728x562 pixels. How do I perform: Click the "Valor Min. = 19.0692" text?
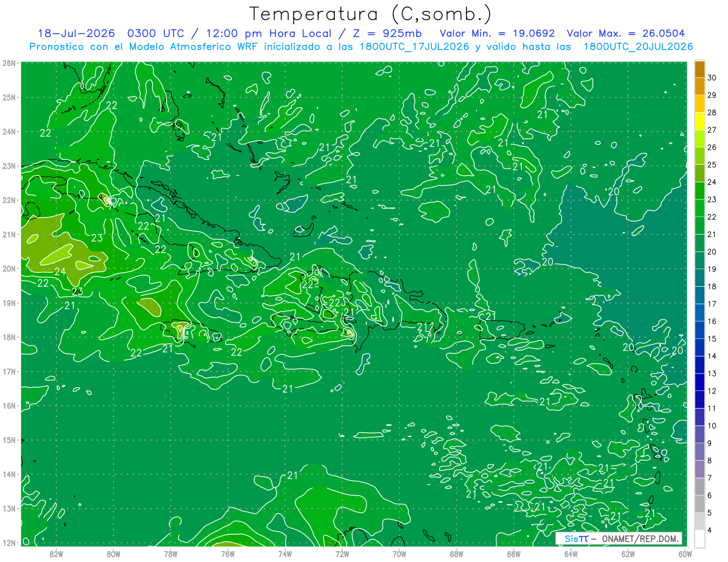499,33
